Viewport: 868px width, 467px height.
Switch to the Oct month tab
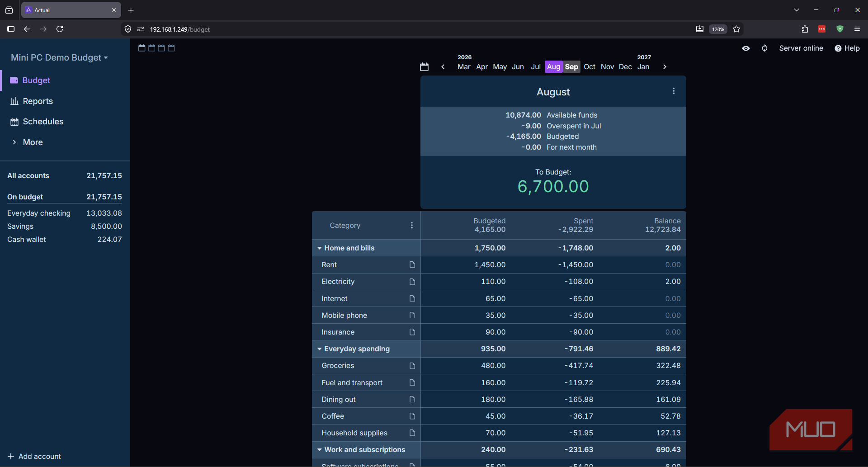point(590,67)
